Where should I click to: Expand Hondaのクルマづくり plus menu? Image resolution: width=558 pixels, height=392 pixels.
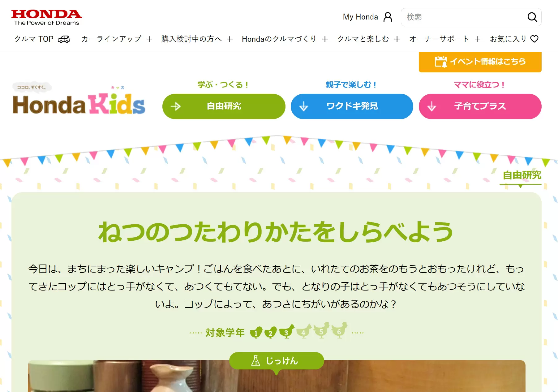(325, 39)
